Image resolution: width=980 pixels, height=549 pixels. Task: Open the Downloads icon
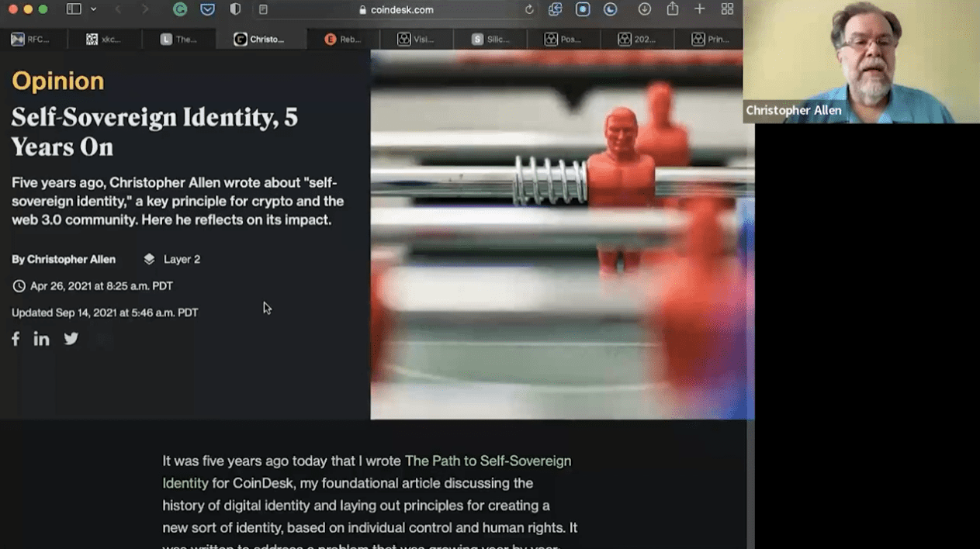tap(644, 9)
